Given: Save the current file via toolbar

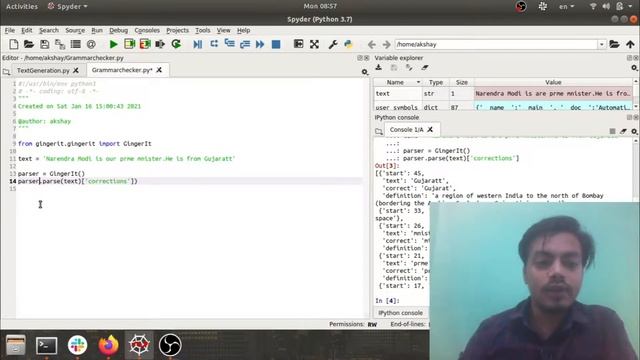Looking at the screenshot, I should 44,44.
